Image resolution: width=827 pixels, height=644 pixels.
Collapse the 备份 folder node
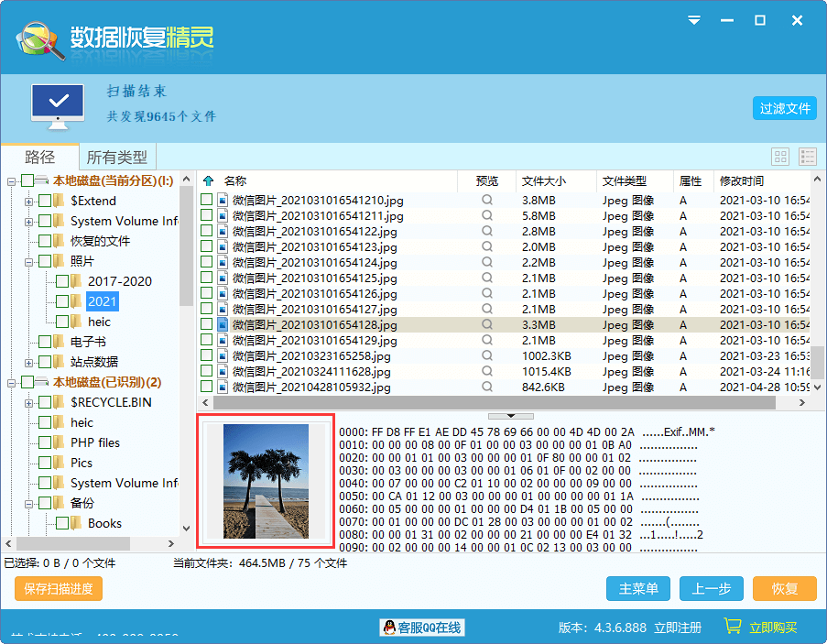pyautogui.click(x=29, y=504)
